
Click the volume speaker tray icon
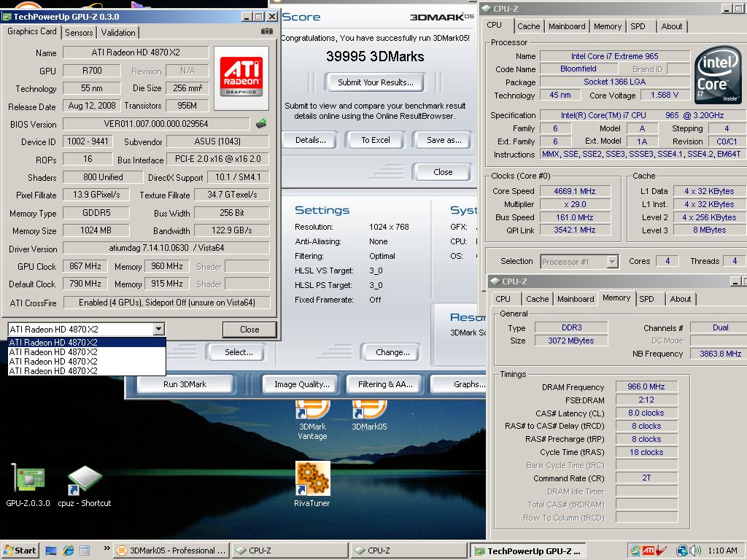coord(695,551)
